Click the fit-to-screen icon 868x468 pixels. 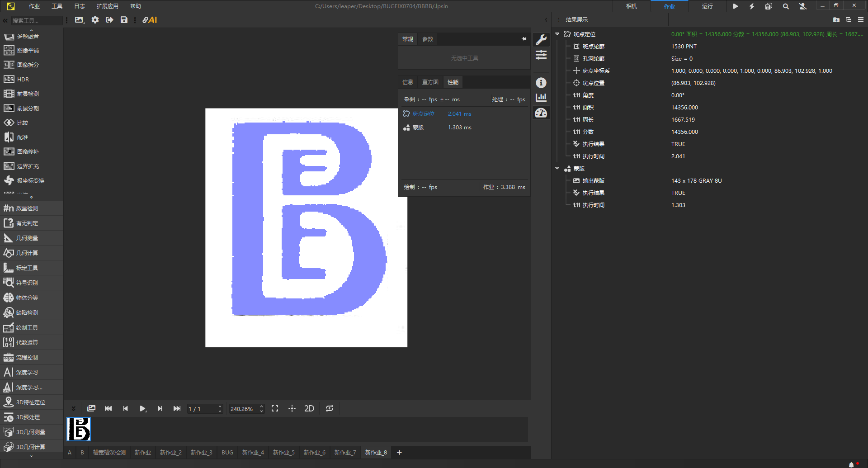[x=275, y=409]
